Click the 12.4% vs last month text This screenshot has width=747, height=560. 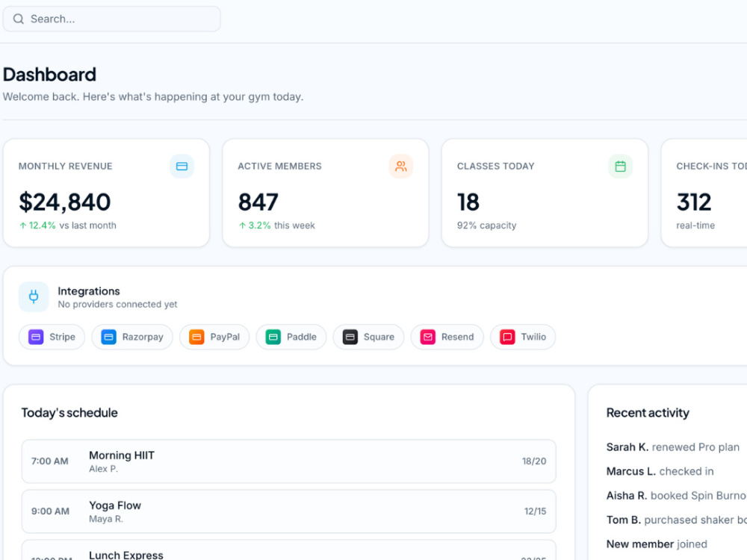point(68,225)
